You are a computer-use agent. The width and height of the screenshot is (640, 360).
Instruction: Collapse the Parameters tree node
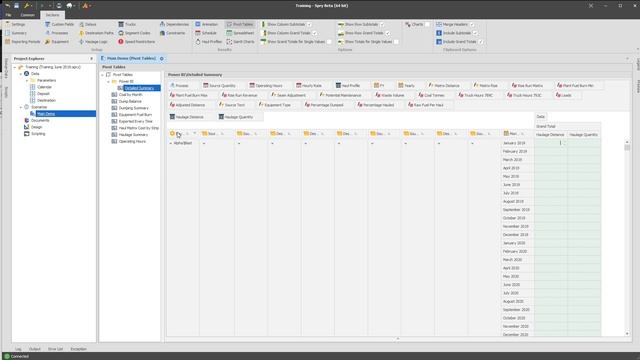tap(27, 80)
